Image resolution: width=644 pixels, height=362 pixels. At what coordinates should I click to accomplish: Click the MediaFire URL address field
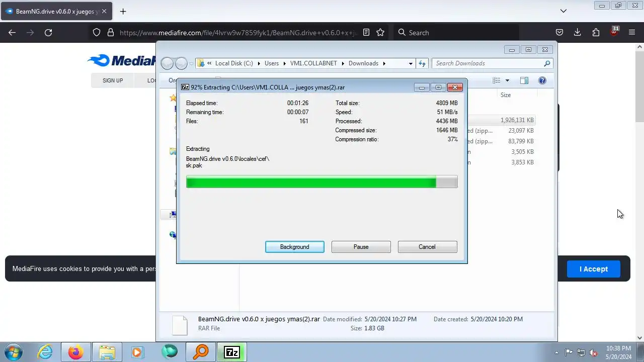point(238,33)
